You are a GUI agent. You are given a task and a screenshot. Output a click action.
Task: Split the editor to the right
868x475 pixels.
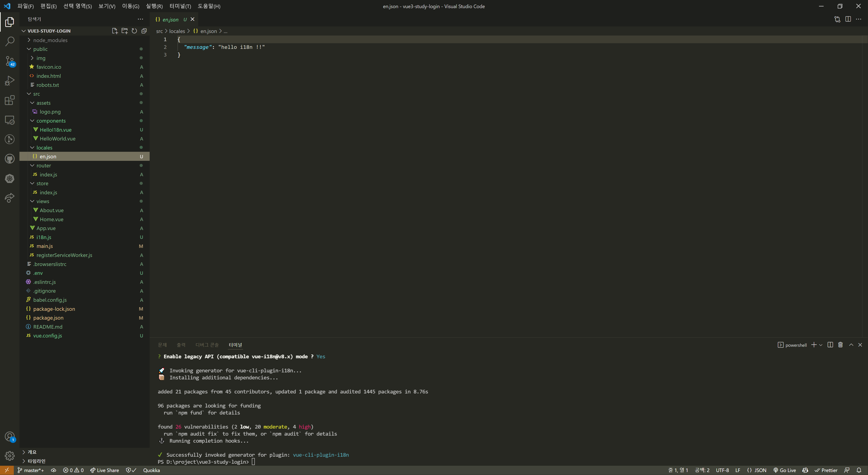(848, 19)
